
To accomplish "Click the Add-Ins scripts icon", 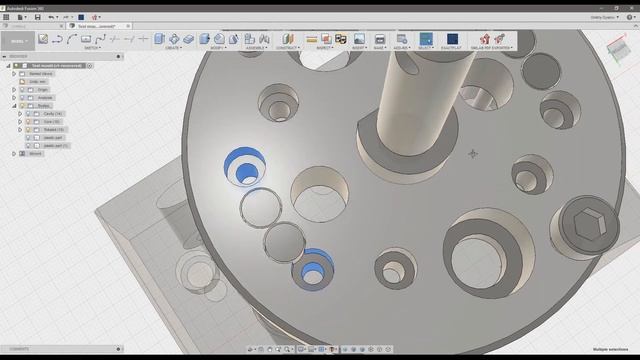I will click(402, 39).
